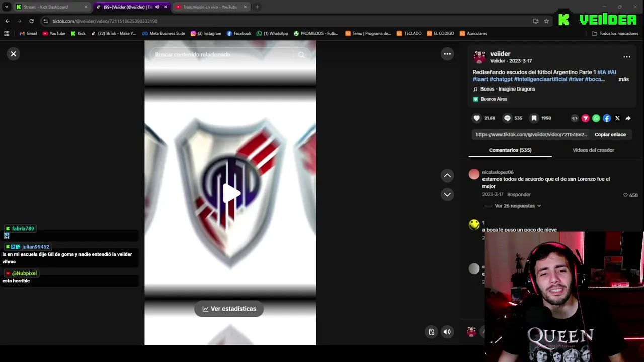644x362 pixels.
Task: Go to the next video with down arrow
Action: [x=447, y=195]
